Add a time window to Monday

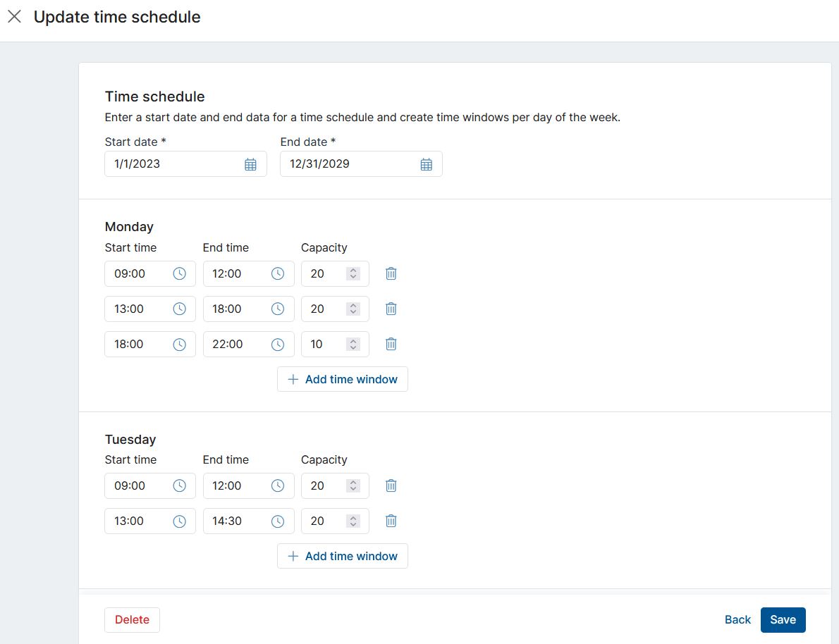[343, 379]
